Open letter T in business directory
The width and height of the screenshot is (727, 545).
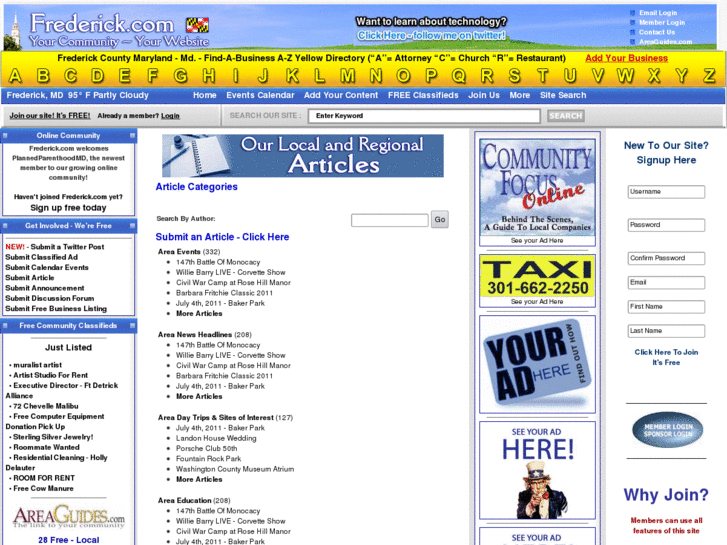click(x=542, y=76)
